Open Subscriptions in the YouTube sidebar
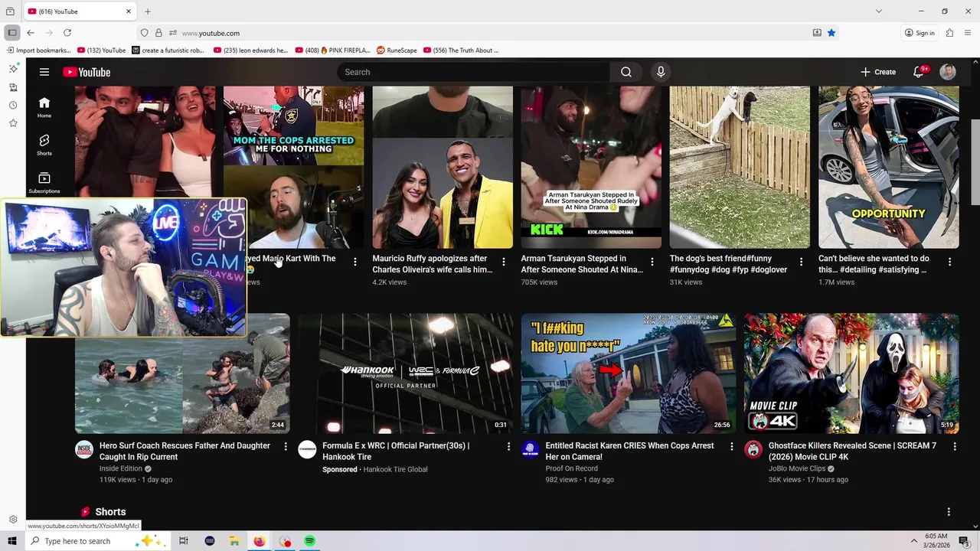Viewport: 980px width, 551px height. pos(44,182)
